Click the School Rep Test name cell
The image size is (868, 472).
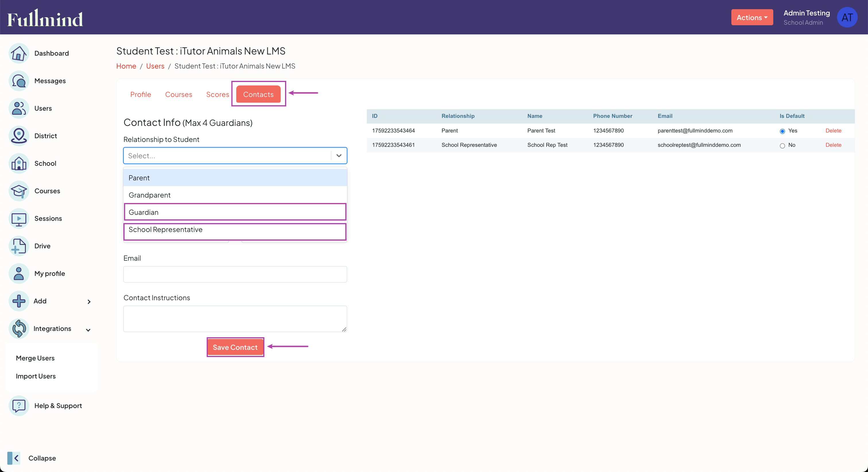547,145
